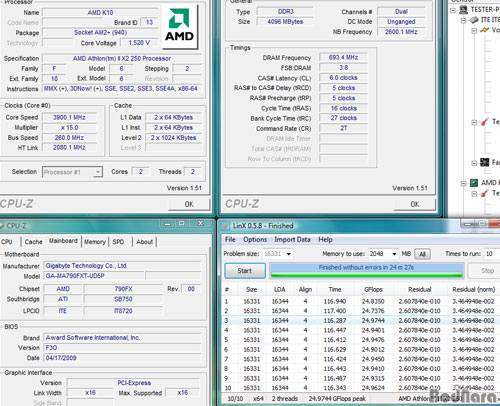Click the DRAM Frequency value '693.4 MHz'
Image resolution: width=500 pixels, height=406 pixels.
(343, 58)
